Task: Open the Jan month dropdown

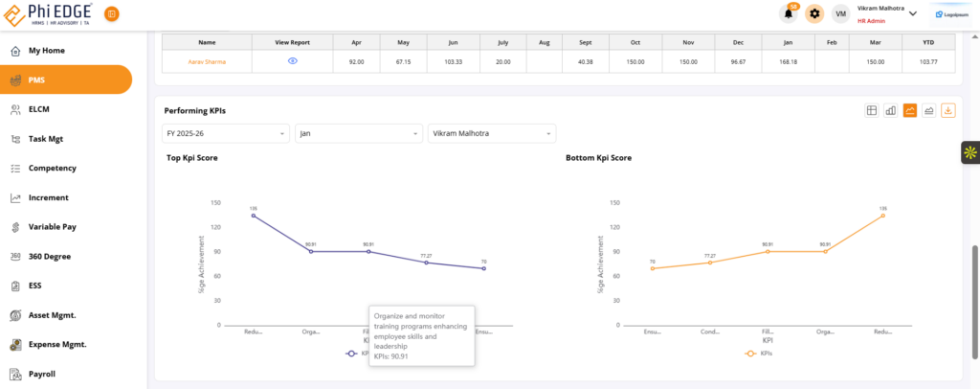Action: tap(358, 133)
